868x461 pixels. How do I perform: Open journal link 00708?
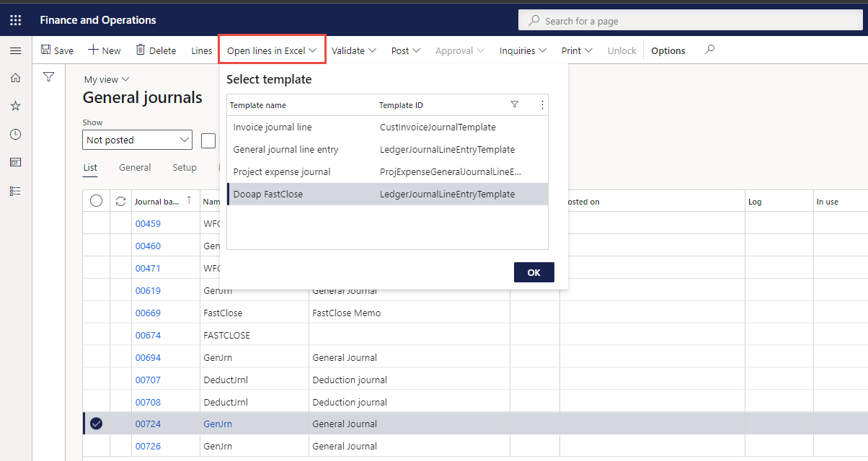[148, 402]
